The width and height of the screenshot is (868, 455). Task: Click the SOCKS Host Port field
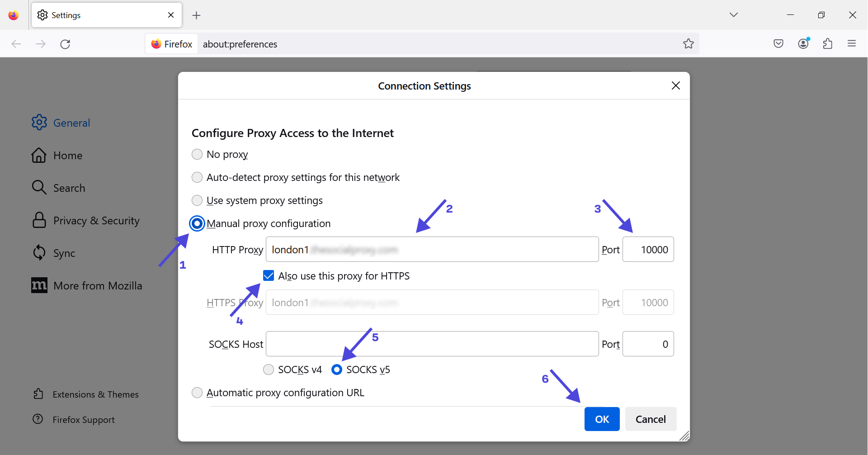pyautogui.click(x=648, y=344)
